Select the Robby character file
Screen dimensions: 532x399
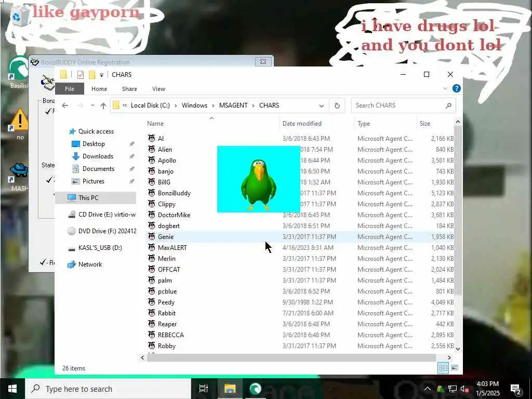click(x=162, y=345)
